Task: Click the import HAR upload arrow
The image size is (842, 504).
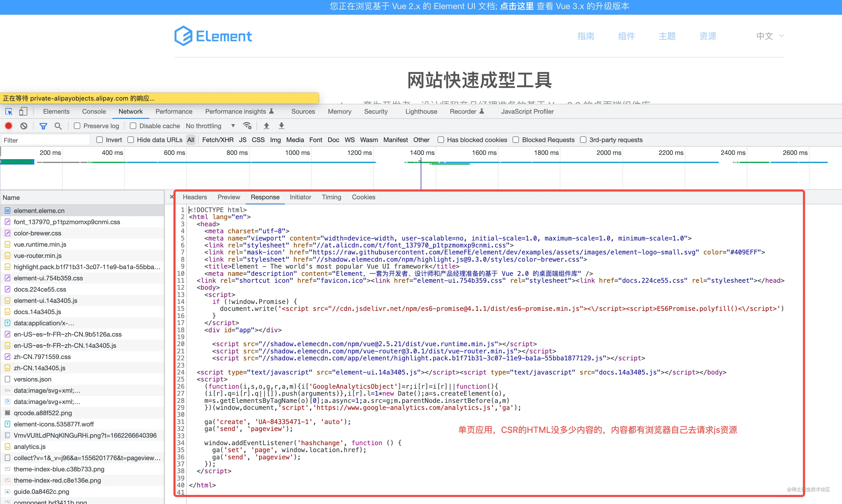Action: pos(266,126)
